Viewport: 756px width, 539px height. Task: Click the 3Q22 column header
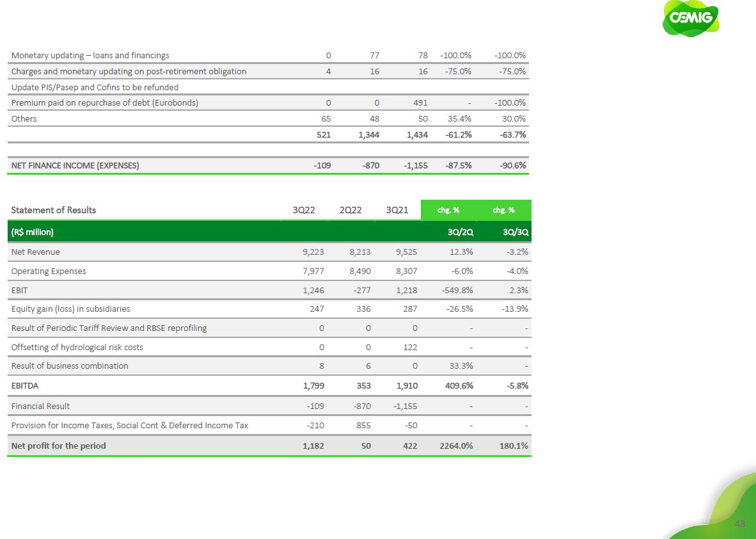pyautogui.click(x=303, y=210)
